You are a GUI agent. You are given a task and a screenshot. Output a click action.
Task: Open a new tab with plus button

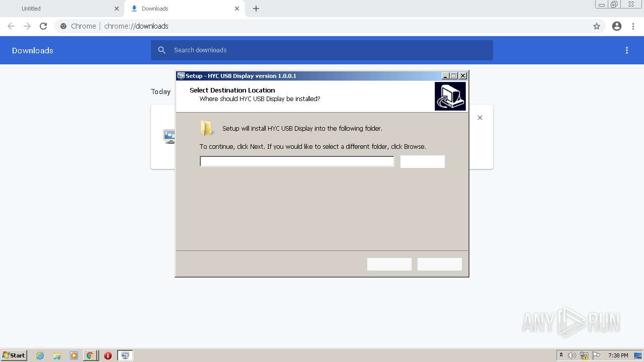[x=256, y=9]
